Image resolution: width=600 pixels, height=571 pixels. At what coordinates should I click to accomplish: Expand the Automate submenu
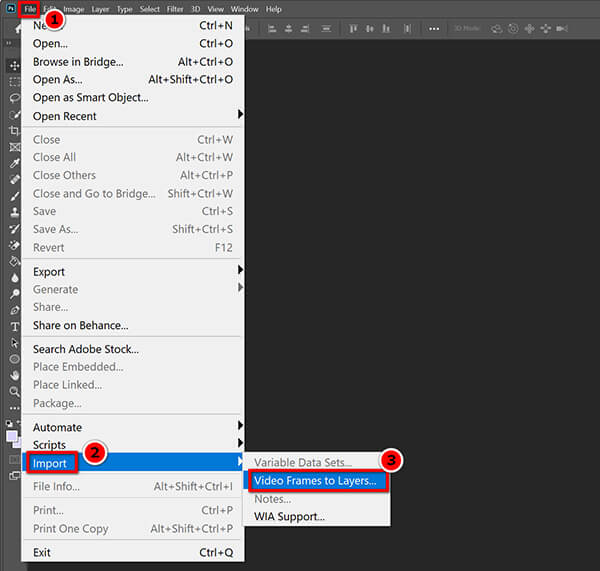(x=133, y=427)
